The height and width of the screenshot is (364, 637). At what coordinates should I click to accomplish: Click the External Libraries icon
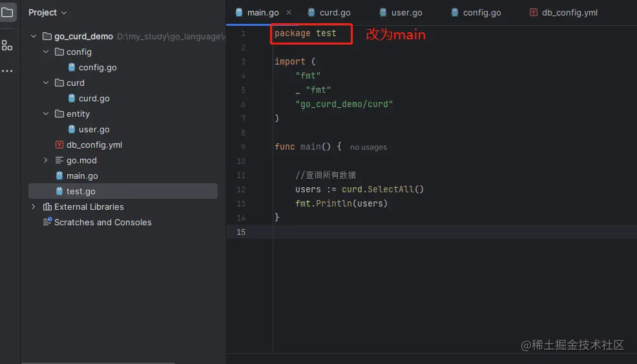[x=47, y=207]
